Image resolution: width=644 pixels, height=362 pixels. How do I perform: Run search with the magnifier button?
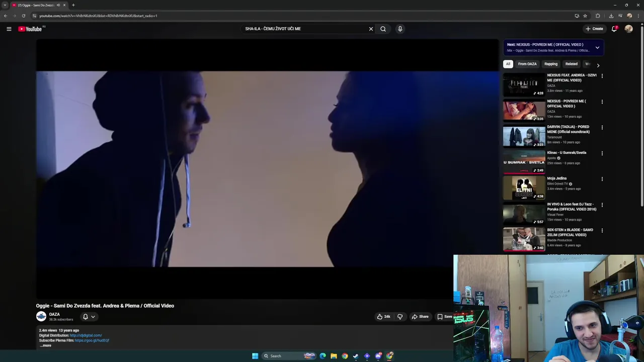(383, 29)
